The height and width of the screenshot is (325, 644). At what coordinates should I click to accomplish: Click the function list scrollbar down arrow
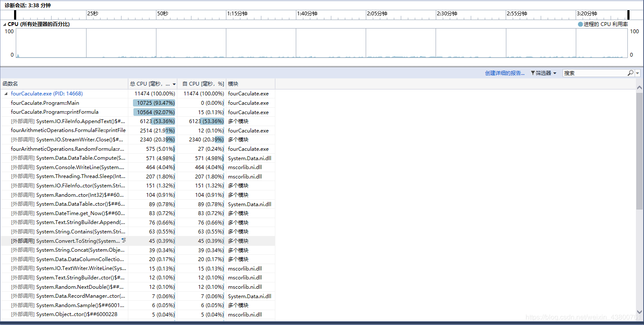coord(639,312)
